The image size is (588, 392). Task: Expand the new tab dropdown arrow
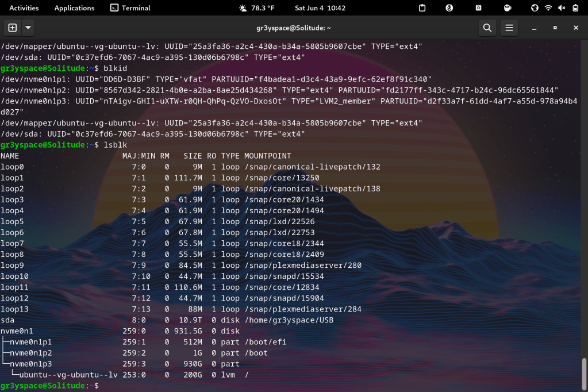[28, 28]
